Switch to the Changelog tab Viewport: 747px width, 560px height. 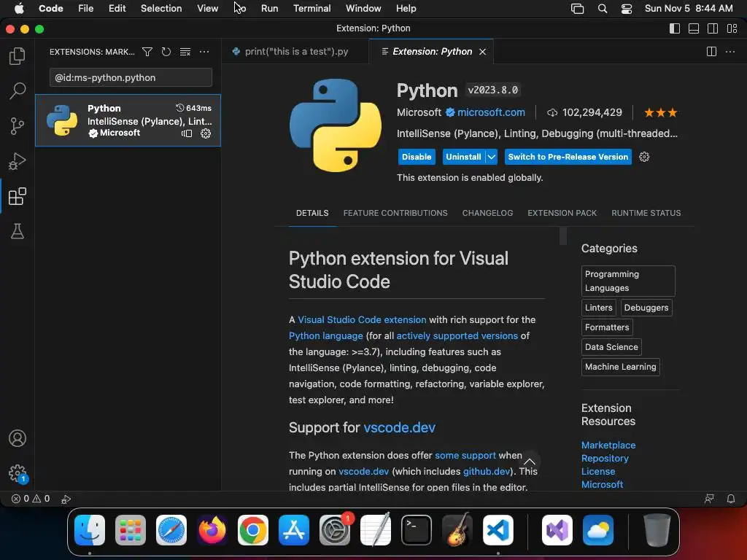[x=487, y=213]
